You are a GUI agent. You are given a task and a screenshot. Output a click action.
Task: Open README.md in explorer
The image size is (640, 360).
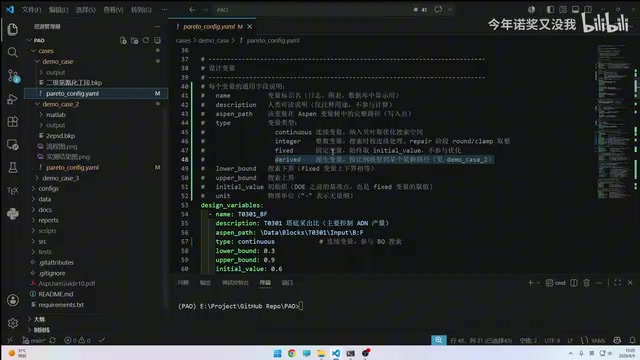[56, 294]
